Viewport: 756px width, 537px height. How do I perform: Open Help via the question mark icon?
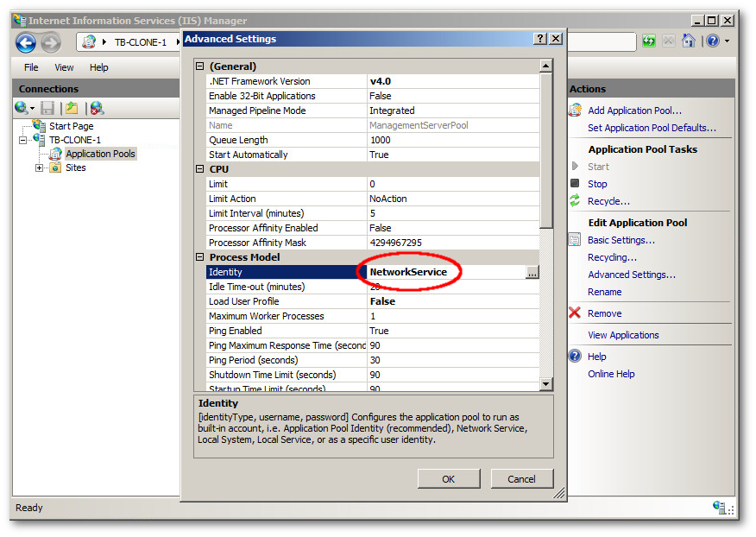[x=575, y=356]
